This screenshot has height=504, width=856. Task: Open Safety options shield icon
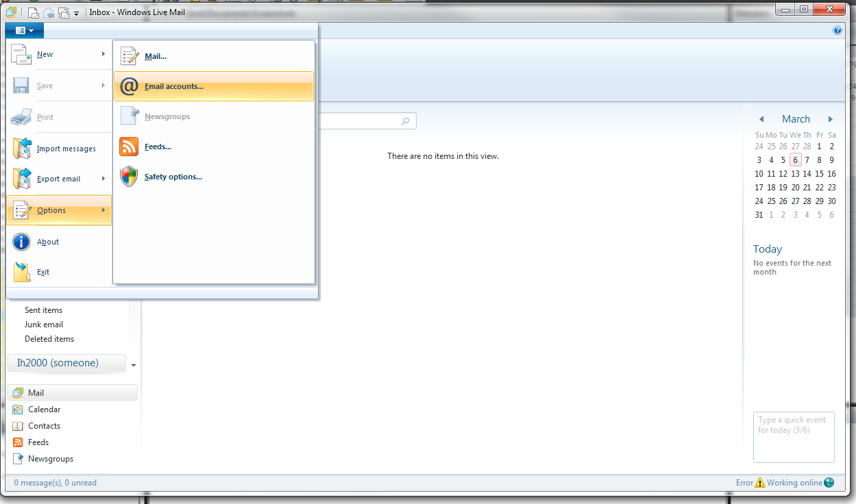coord(129,177)
